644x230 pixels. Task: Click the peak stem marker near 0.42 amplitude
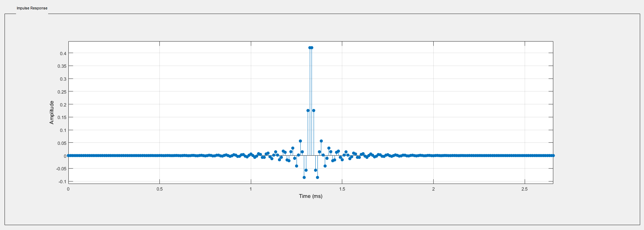pos(310,48)
